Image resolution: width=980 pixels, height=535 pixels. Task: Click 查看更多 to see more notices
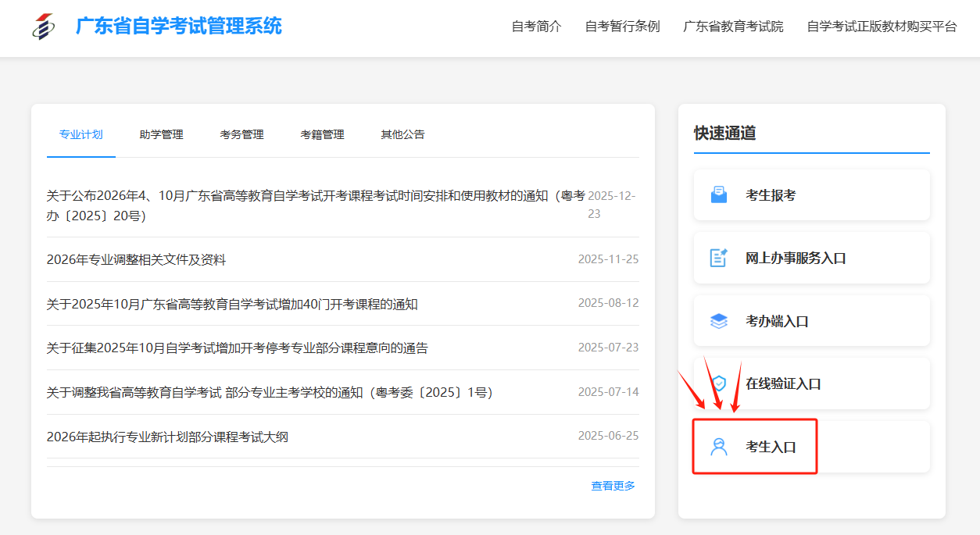coord(613,486)
